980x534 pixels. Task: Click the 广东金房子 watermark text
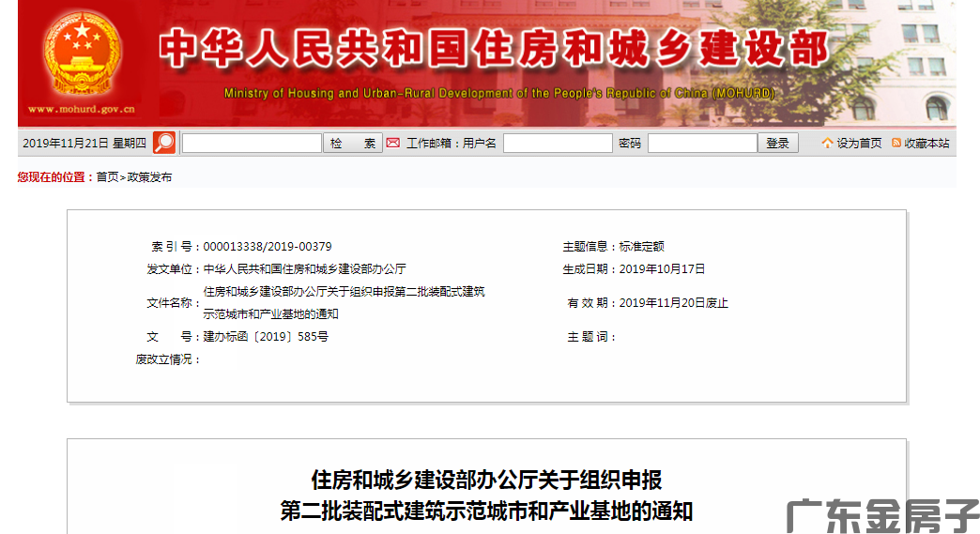(x=881, y=515)
